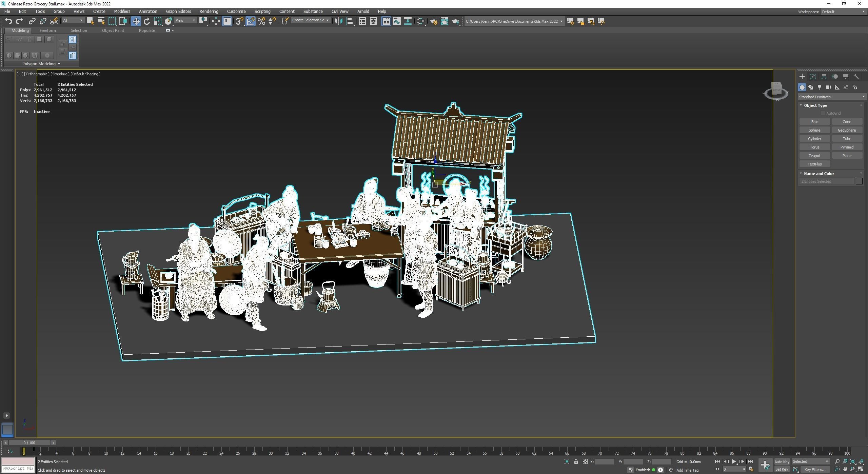Click the Unlink Selection icon
This screenshot has height=474, width=868.
[x=43, y=21]
